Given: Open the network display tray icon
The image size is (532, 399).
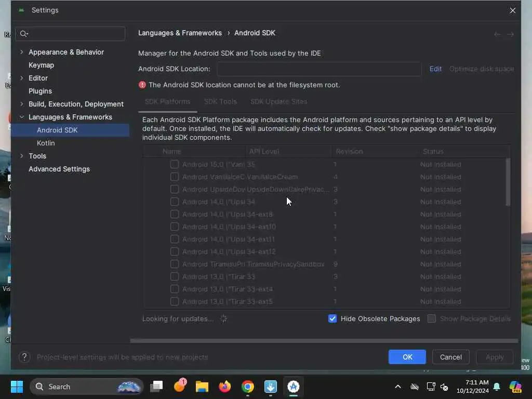Looking at the screenshot, I should (431, 387).
